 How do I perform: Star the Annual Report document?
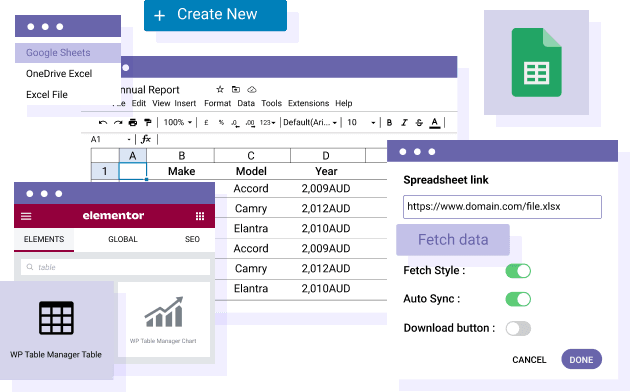point(220,89)
